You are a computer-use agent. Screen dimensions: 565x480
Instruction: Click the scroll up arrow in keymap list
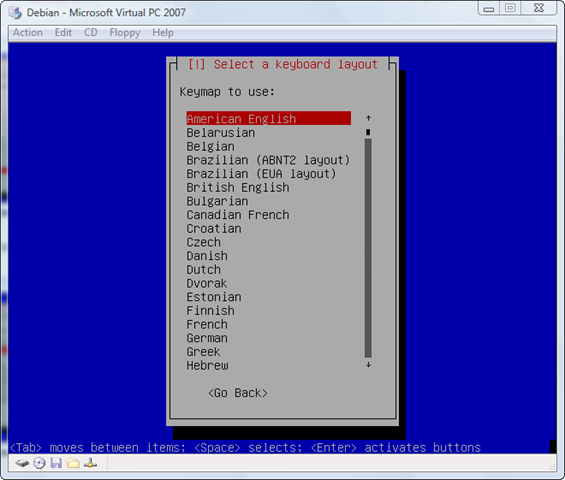(x=368, y=118)
